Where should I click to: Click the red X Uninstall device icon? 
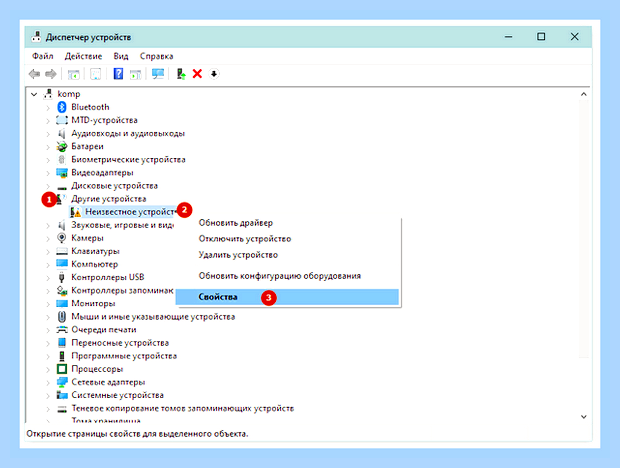click(197, 74)
